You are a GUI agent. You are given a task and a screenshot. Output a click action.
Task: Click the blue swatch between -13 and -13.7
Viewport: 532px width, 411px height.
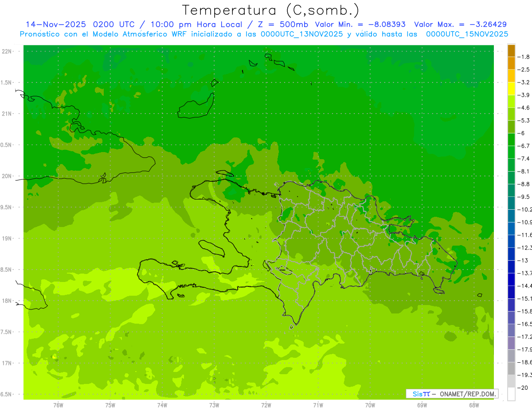pyautogui.click(x=512, y=266)
